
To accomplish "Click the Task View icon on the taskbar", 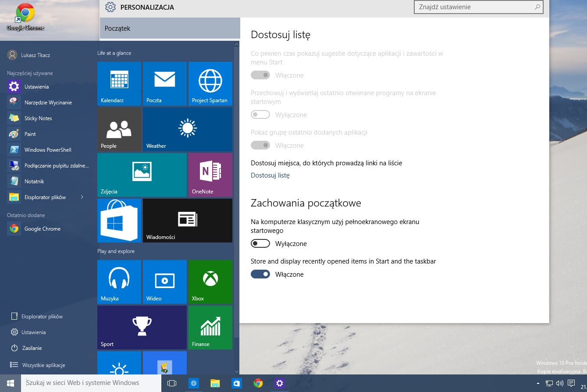I will pyautogui.click(x=172, y=383).
